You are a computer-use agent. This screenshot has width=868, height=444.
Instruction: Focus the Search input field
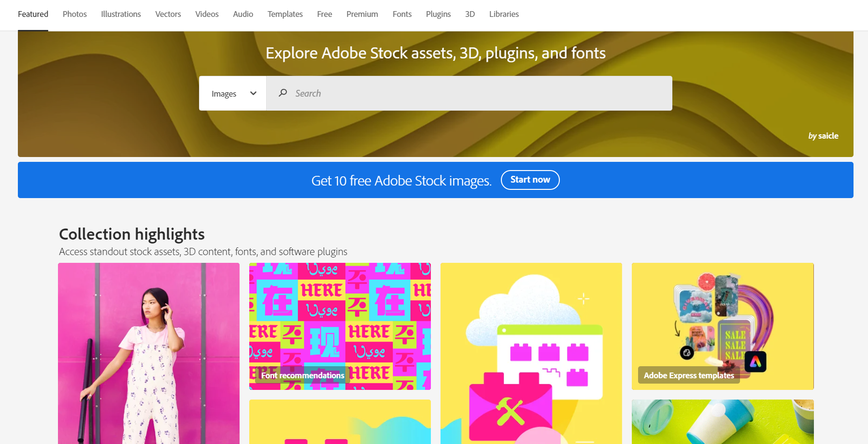[x=470, y=93]
